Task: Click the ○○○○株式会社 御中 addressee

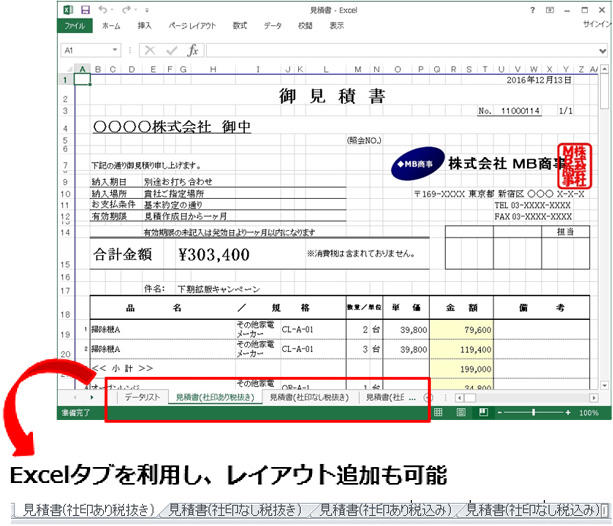Action: click(172, 127)
